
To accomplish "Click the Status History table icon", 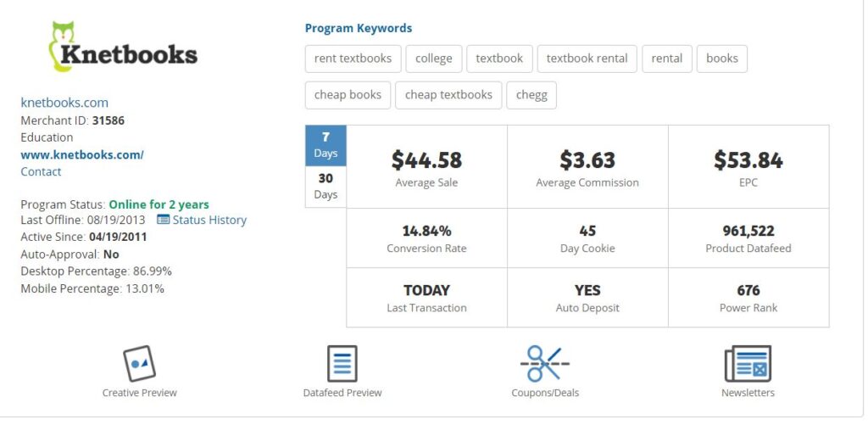I will click(x=163, y=220).
